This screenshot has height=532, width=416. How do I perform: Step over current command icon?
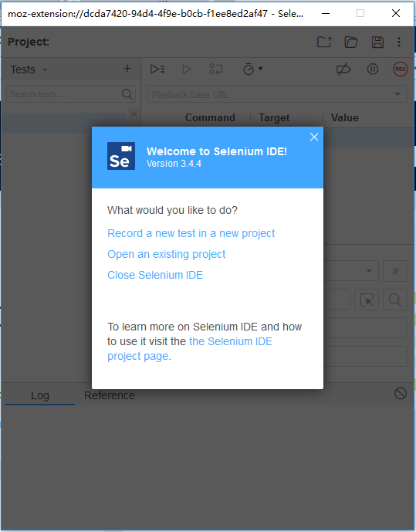click(215, 69)
